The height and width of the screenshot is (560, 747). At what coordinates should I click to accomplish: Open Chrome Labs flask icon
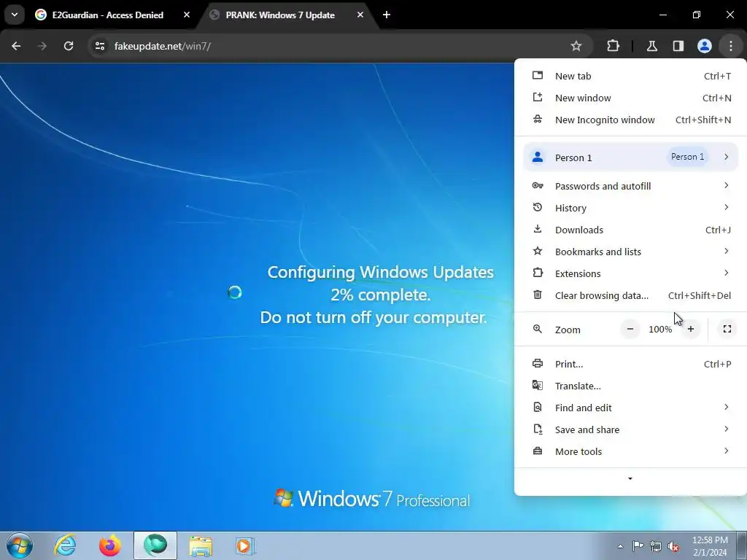[652, 46]
